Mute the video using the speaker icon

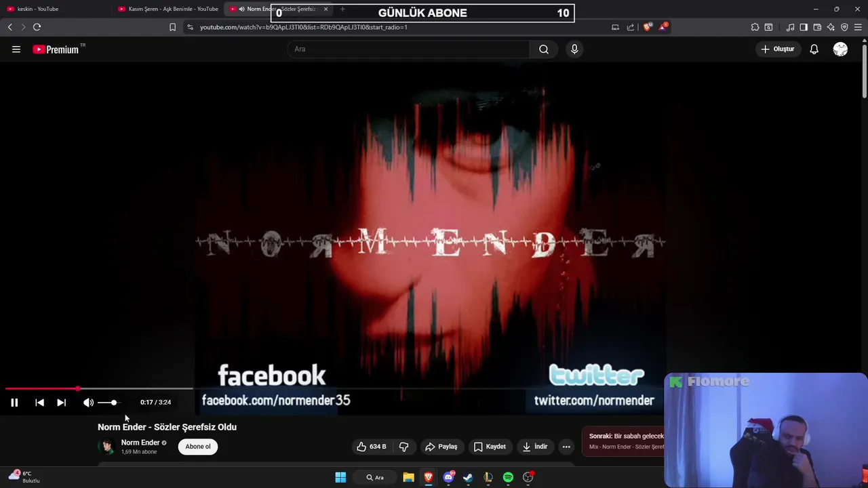[x=88, y=403]
